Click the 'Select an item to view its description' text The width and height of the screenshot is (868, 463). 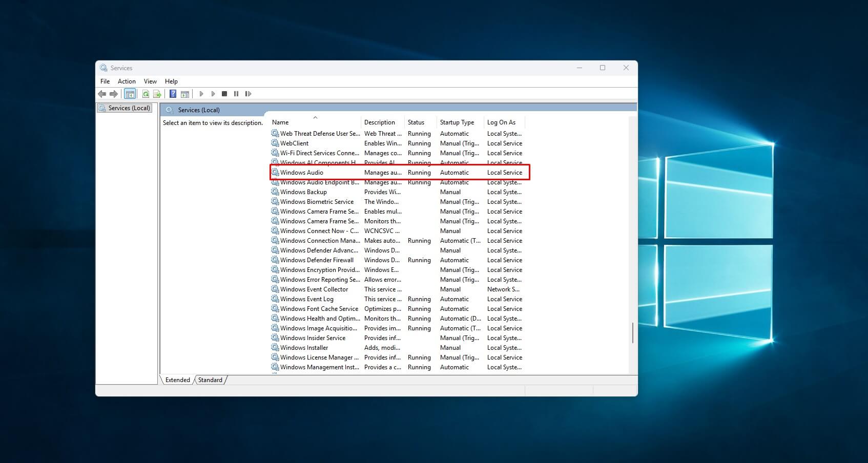(x=213, y=123)
